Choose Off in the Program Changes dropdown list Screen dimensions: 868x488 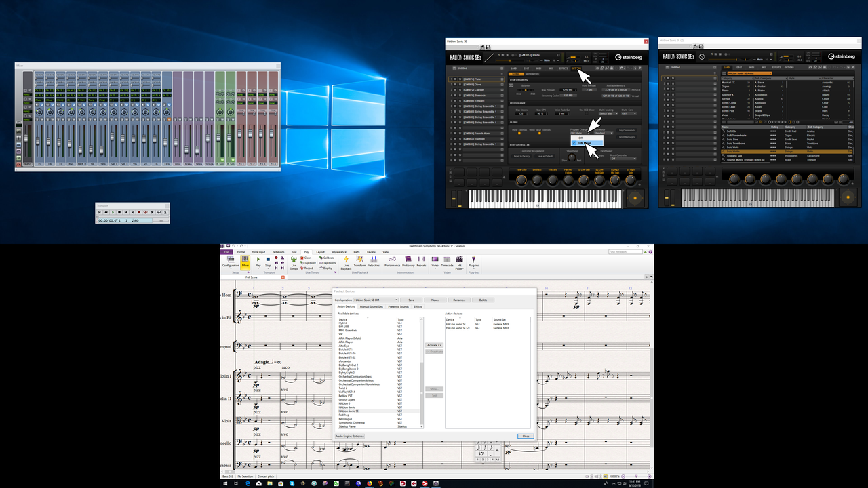point(587,138)
